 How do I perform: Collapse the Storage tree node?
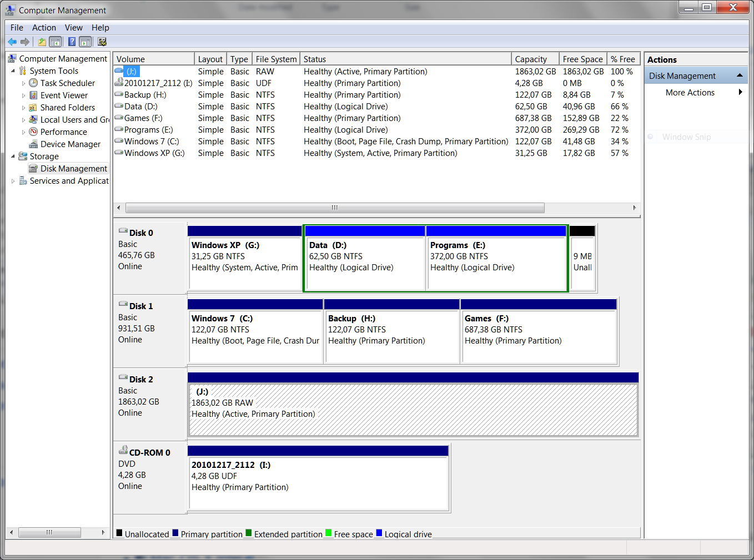point(13,156)
